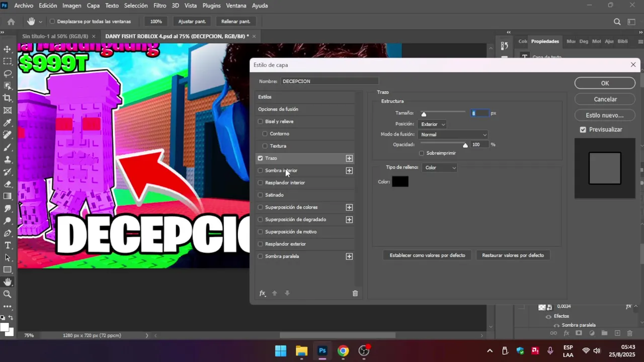This screenshot has width=644, height=362.
Task: Select the Eyedropper tool
Action: click(x=8, y=123)
